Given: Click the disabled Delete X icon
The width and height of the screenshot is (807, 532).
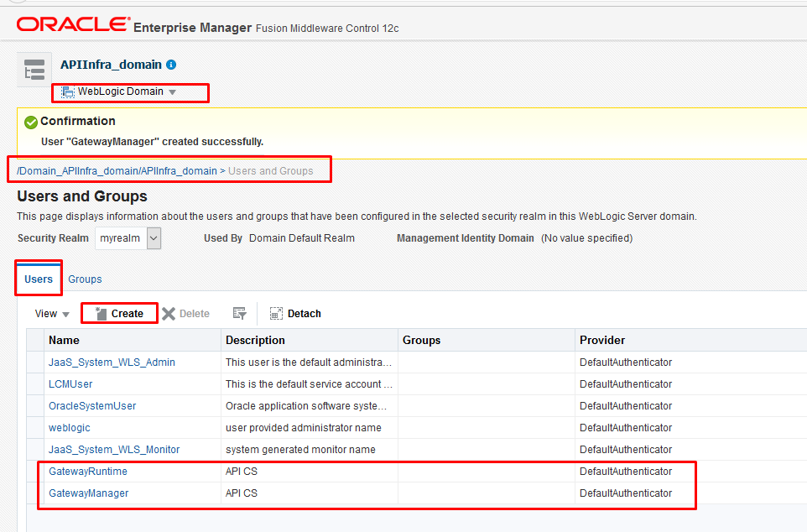Looking at the screenshot, I should [x=169, y=314].
